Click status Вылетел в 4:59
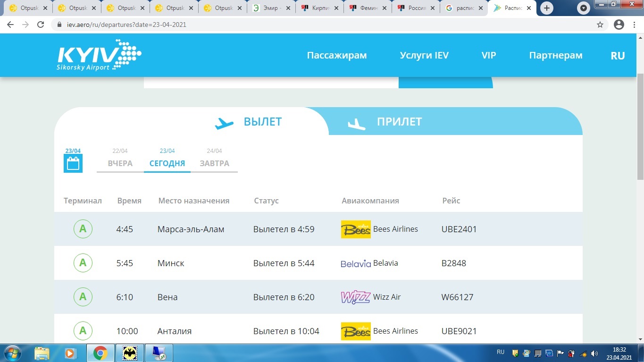Image resolution: width=644 pixels, height=362 pixels. pyautogui.click(x=284, y=229)
